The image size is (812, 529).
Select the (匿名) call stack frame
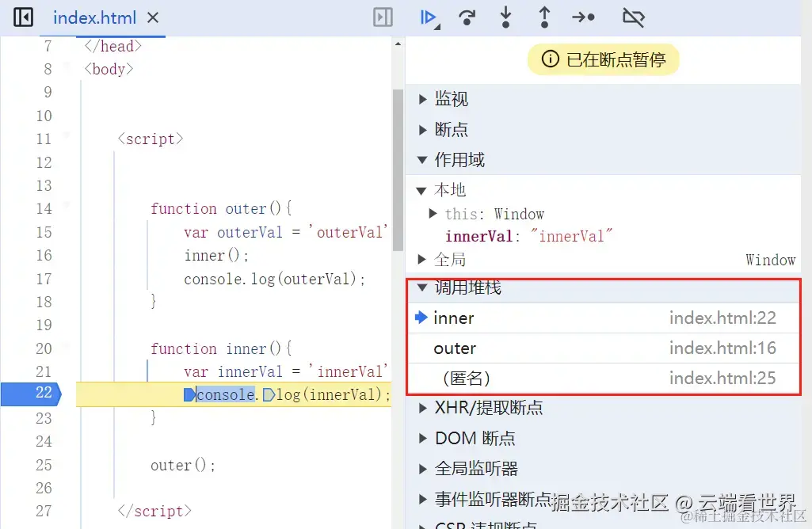coord(603,379)
